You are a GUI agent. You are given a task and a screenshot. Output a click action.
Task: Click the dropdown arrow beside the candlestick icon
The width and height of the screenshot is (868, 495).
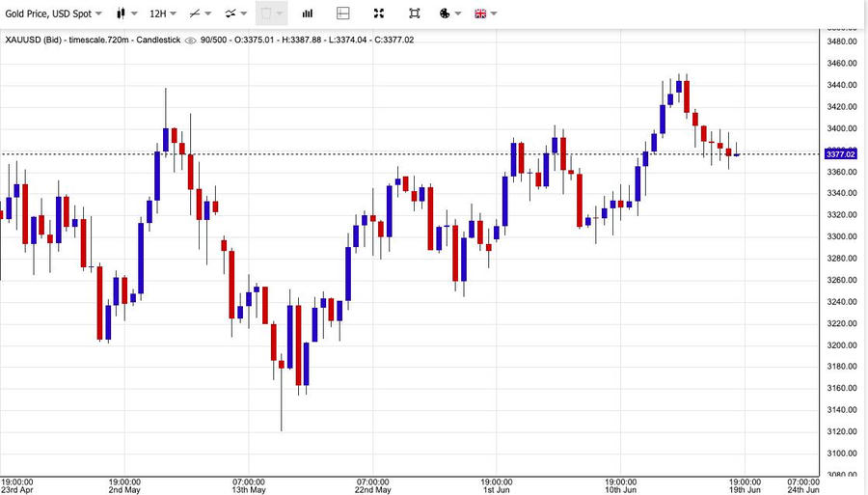pyautogui.click(x=133, y=14)
